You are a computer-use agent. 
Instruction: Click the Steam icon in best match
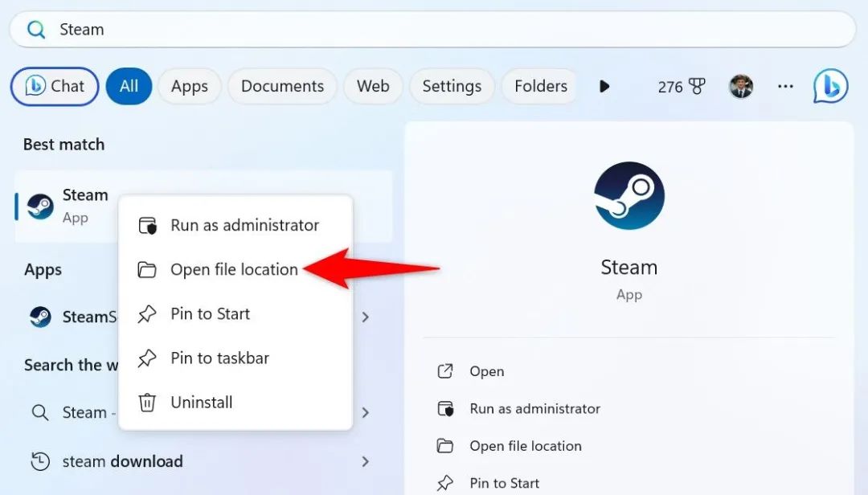click(40, 207)
